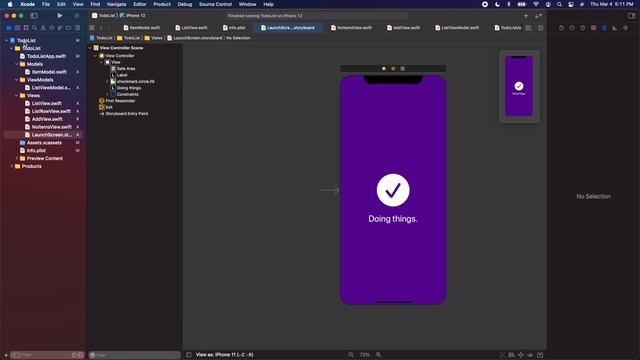Collapse the Views folder

click(16, 96)
